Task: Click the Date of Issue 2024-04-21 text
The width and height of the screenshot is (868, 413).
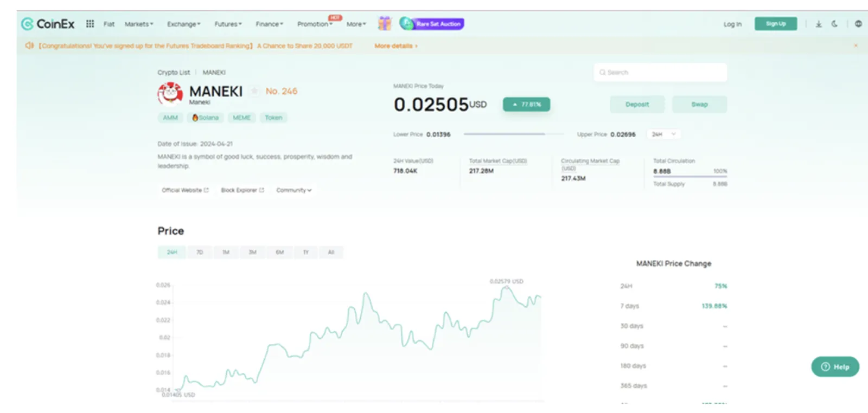Action: (x=195, y=144)
